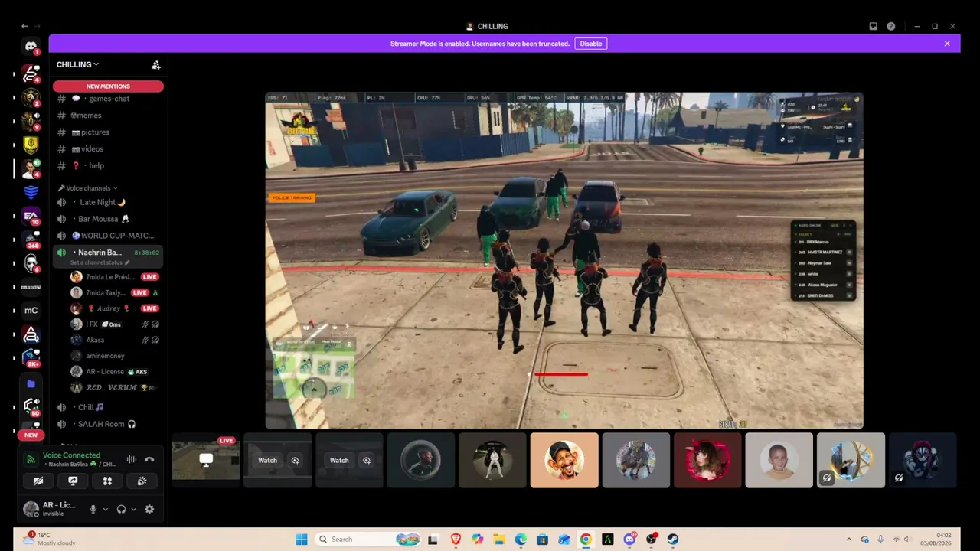The image size is (980, 551).
Task: Join the Late Night voice channel
Action: point(108,202)
